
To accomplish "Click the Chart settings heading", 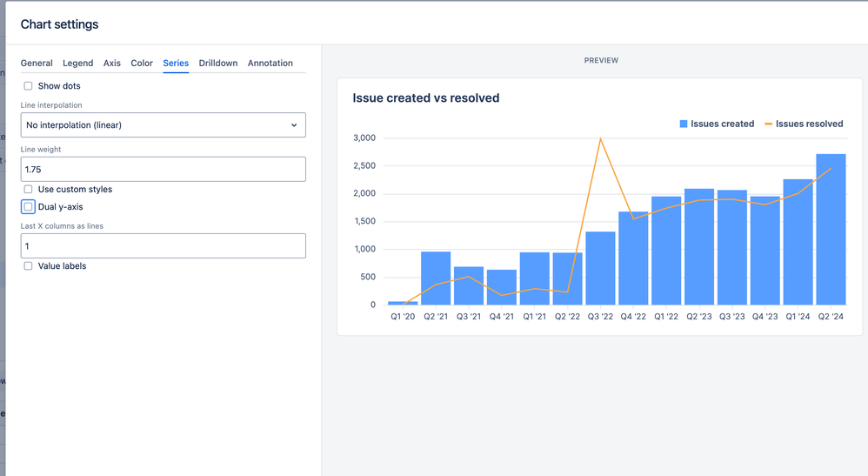I will click(59, 24).
